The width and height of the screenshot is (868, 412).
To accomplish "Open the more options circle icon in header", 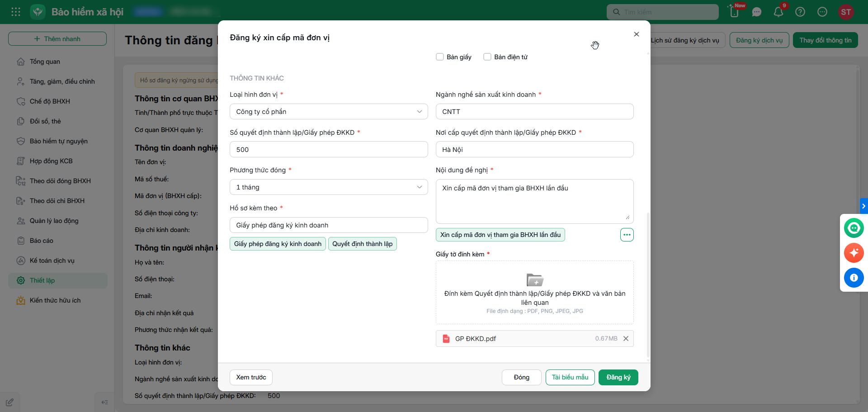I will coord(822,12).
